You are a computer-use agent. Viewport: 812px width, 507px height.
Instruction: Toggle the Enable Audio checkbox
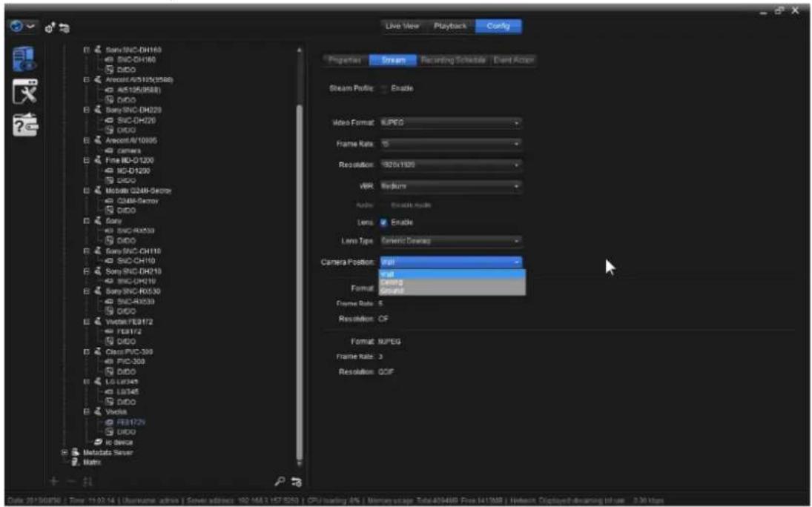[383, 205]
